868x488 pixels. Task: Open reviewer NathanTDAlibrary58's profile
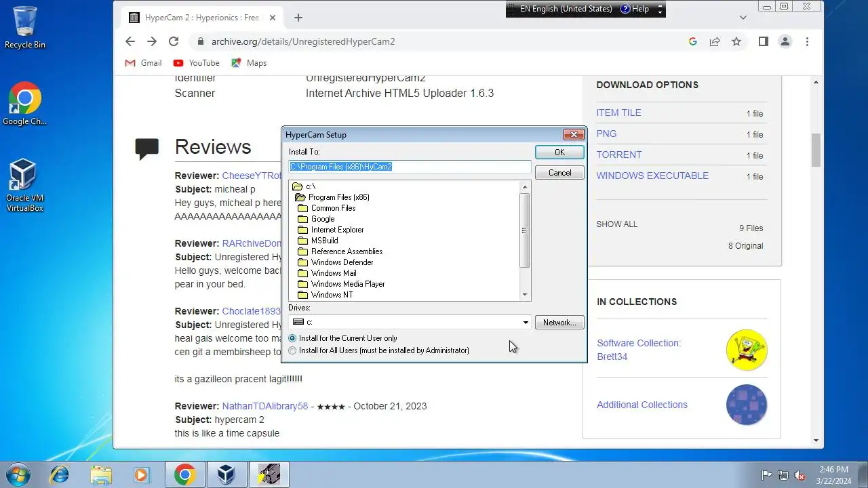(265, 406)
